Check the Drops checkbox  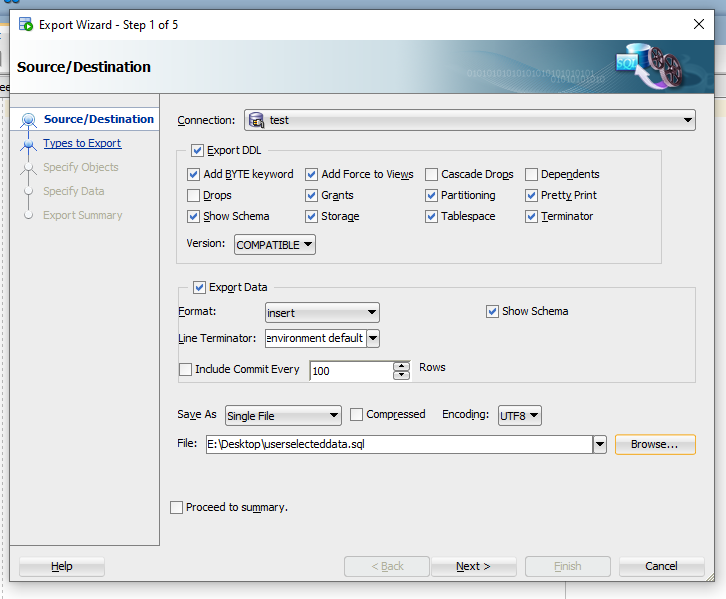click(x=193, y=195)
